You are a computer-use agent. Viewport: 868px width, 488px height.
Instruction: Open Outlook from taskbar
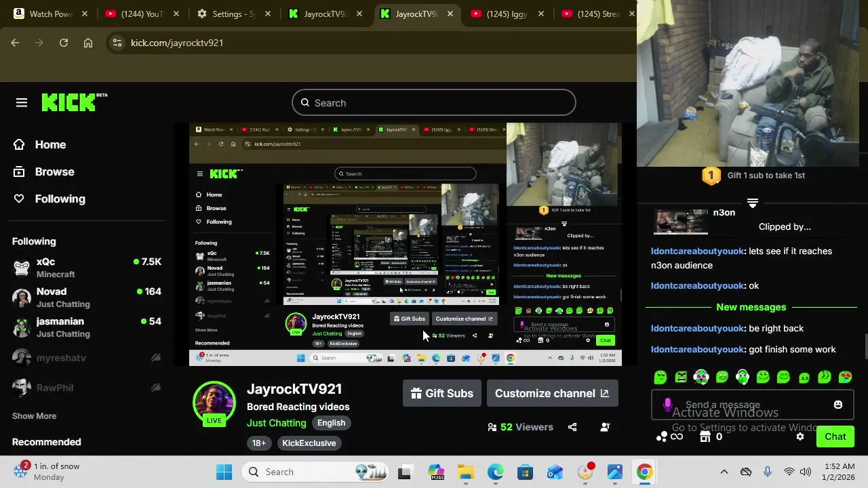click(x=555, y=472)
